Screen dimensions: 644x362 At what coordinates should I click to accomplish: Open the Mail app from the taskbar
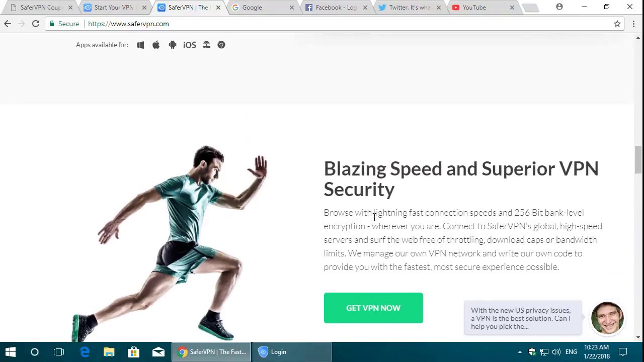tap(158, 352)
